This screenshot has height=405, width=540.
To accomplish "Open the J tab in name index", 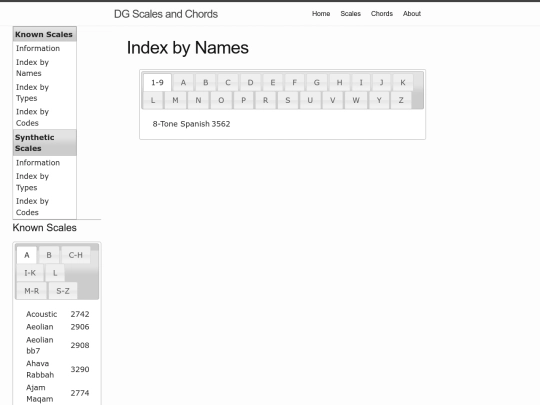I will pos(382,83).
